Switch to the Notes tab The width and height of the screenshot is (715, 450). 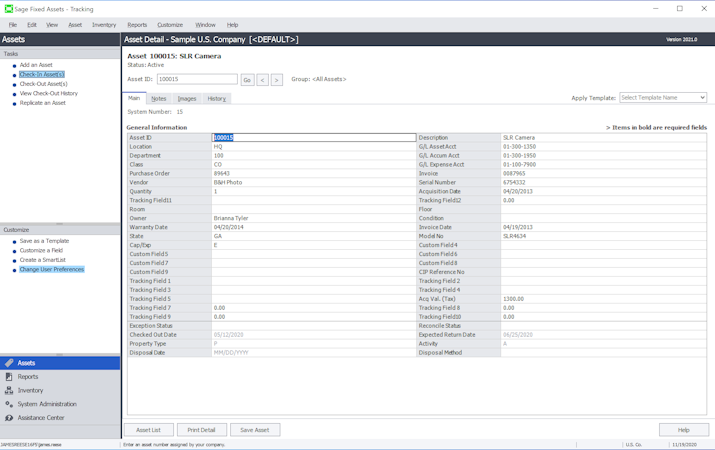159,98
